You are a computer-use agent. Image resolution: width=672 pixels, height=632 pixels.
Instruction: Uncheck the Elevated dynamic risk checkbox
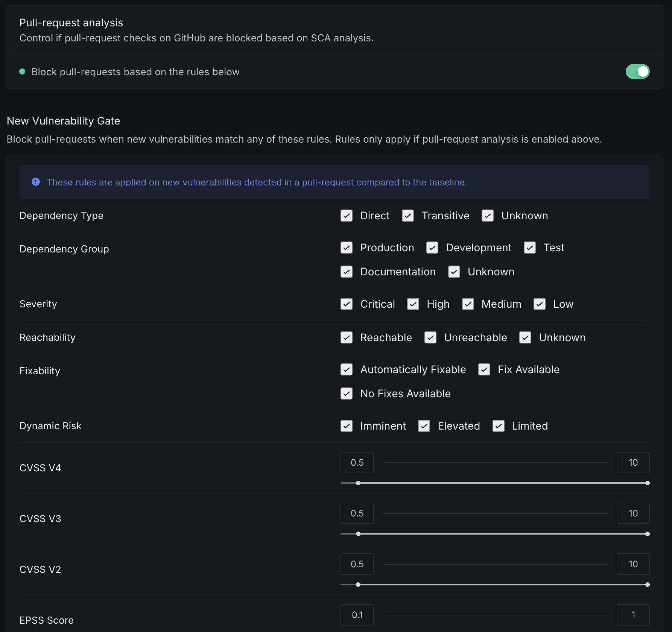[x=424, y=426]
